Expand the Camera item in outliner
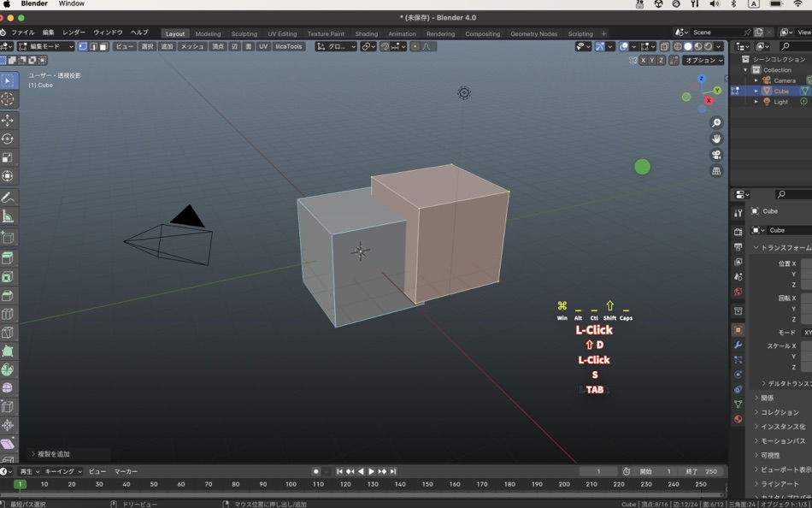The width and height of the screenshot is (812, 508). coord(756,80)
